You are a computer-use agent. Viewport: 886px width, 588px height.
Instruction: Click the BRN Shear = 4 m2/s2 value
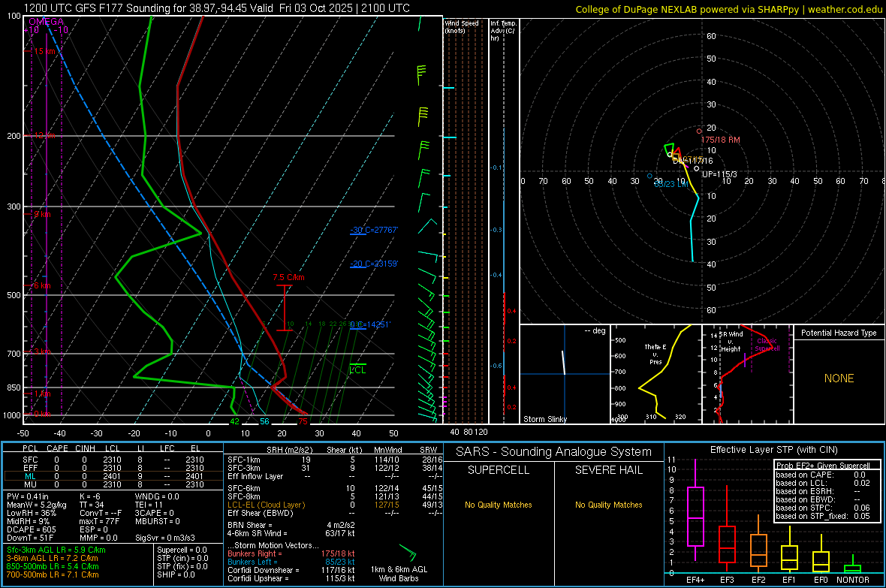(x=291, y=525)
